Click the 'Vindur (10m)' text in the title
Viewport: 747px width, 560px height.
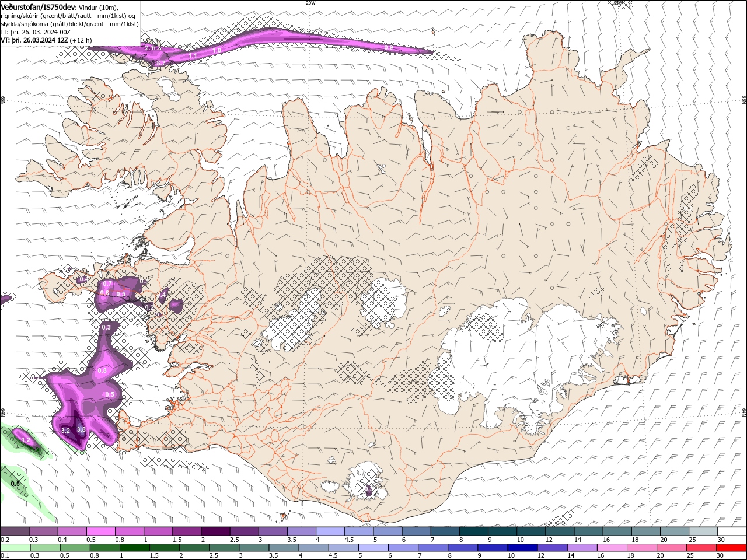(x=99, y=7)
